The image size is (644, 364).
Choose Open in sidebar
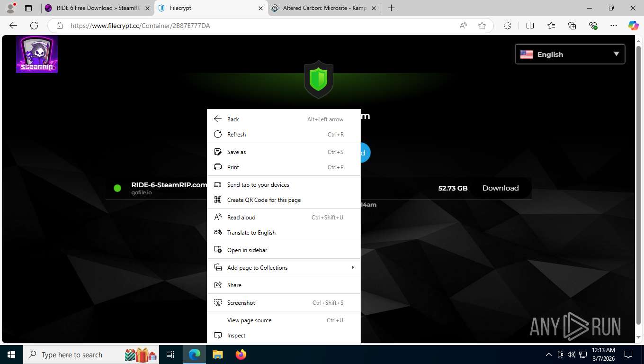pos(284,250)
